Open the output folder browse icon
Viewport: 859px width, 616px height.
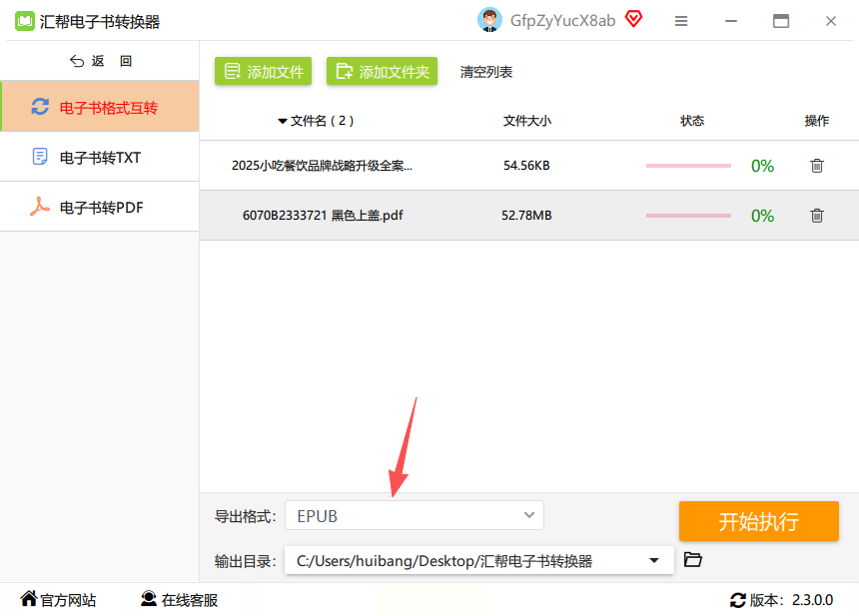(693, 560)
